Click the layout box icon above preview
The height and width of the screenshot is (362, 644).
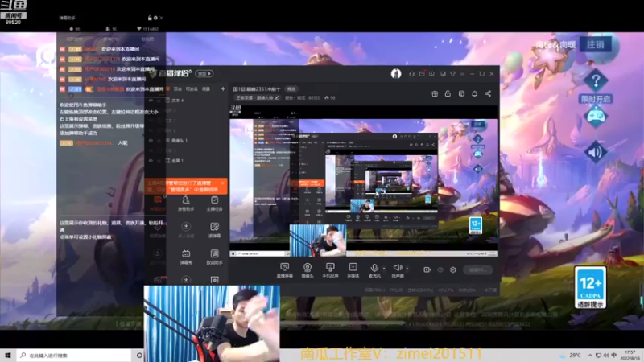point(461,93)
